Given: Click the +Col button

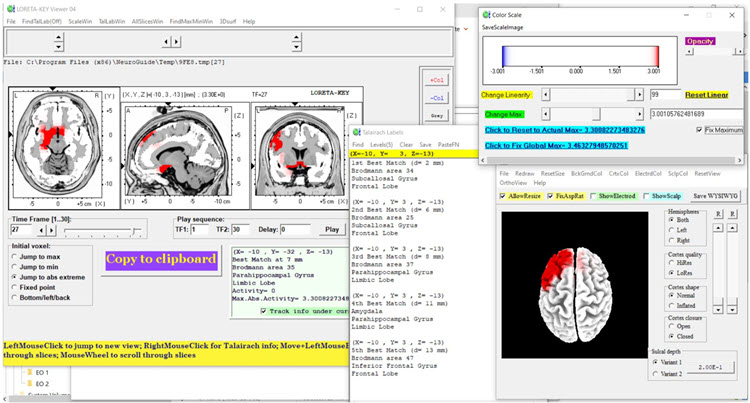Looking at the screenshot, I should coord(436,79).
